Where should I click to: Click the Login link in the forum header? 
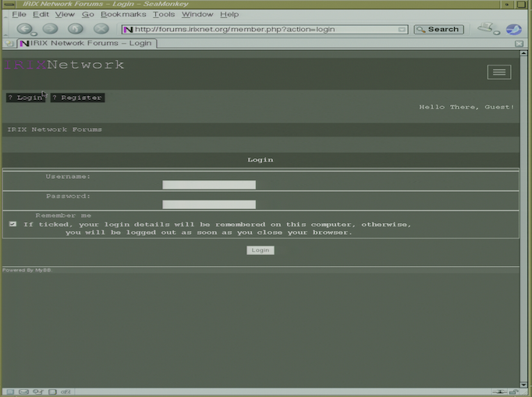[x=26, y=97]
